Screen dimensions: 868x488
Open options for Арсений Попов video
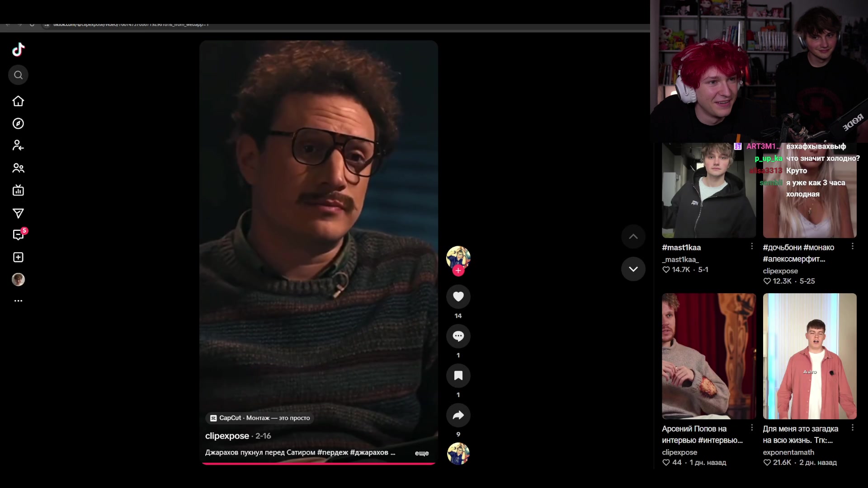pos(751,427)
